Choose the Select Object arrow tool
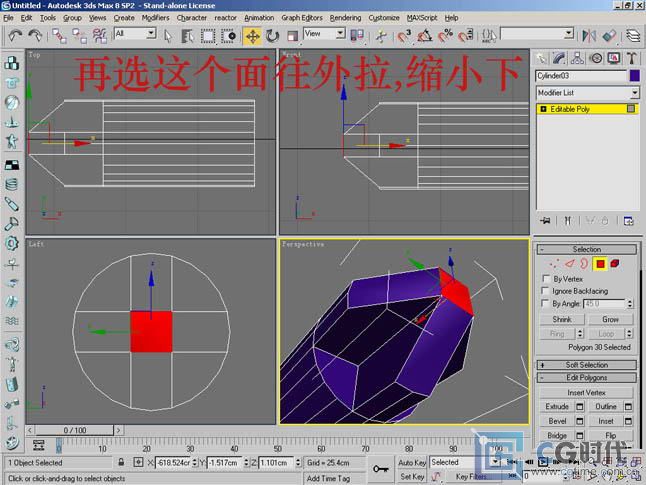646x485 pixels. pos(168,36)
